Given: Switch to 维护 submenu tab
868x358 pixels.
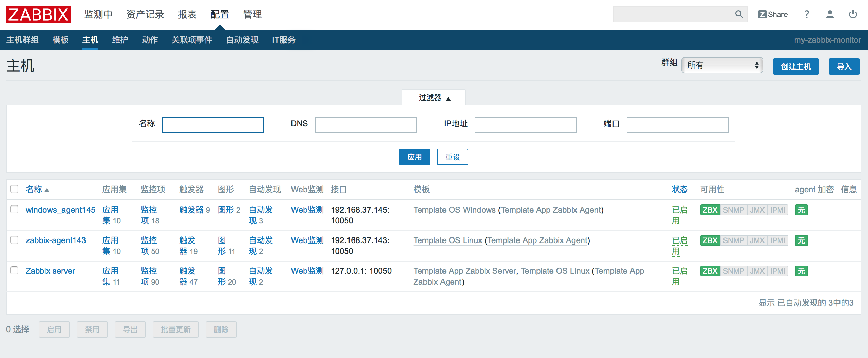Looking at the screenshot, I should (x=120, y=40).
